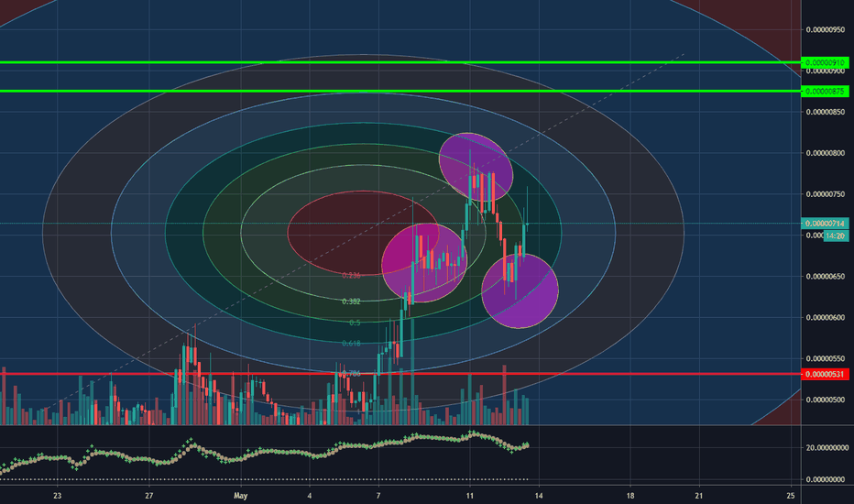Click the 14:20 candle countdown label
Image resolution: width=854 pixels, height=504 pixels.
point(835,236)
